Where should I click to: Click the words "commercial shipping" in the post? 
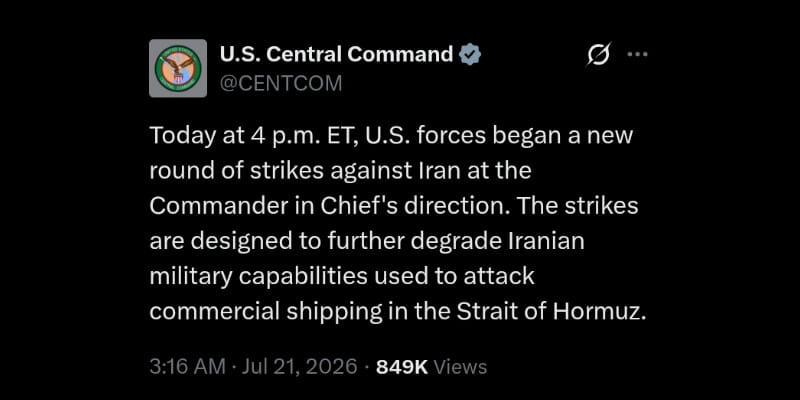click(265, 312)
